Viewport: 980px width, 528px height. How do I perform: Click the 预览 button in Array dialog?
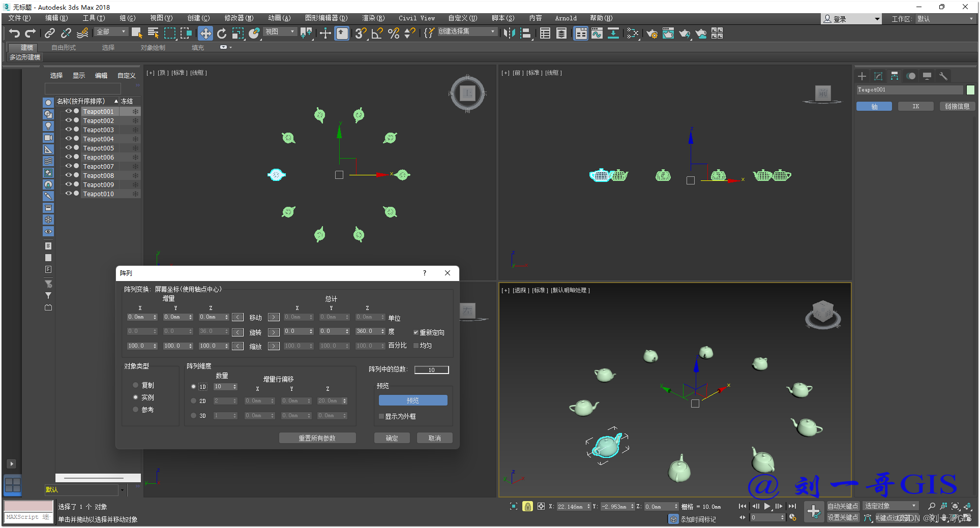[412, 400]
